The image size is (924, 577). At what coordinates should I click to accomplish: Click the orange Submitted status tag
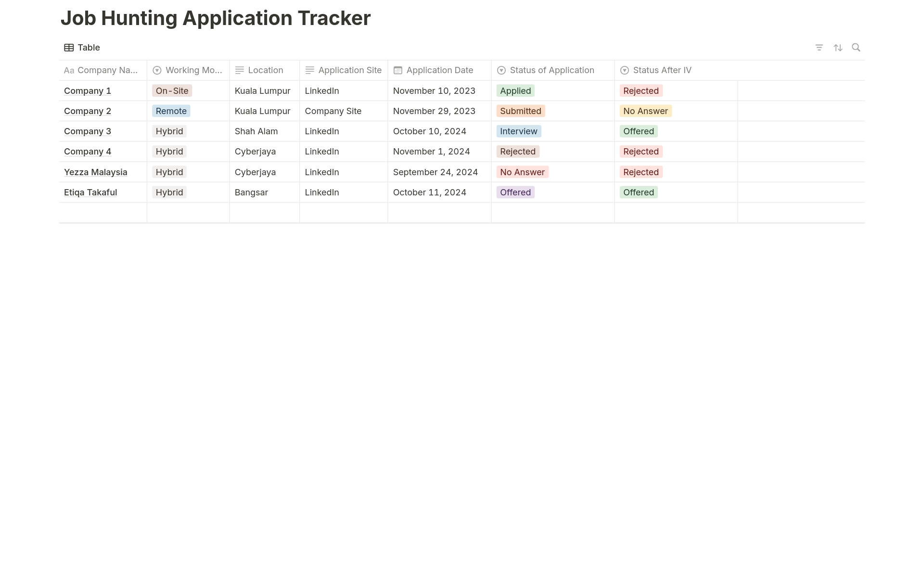[520, 111]
